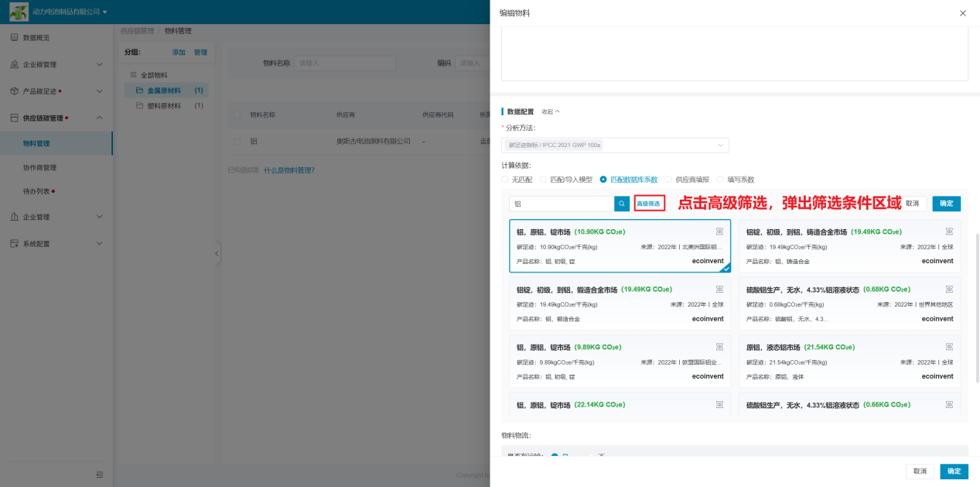980x487 pixels.
Task: Click preview icon on 硫酸铝生产 0.68KG card
Action: pos(949,290)
